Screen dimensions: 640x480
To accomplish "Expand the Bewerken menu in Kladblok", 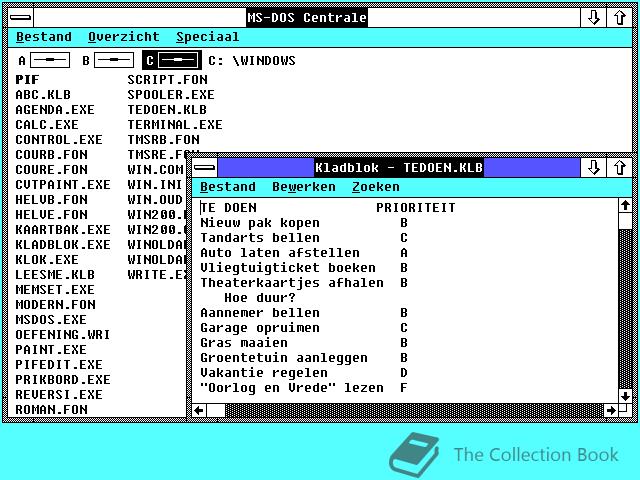I will point(303,187).
